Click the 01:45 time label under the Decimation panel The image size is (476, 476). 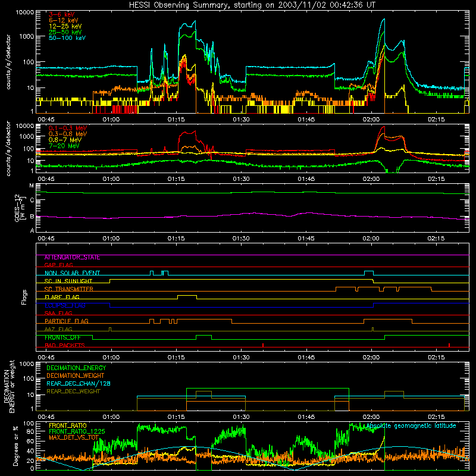[x=306, y=417]
